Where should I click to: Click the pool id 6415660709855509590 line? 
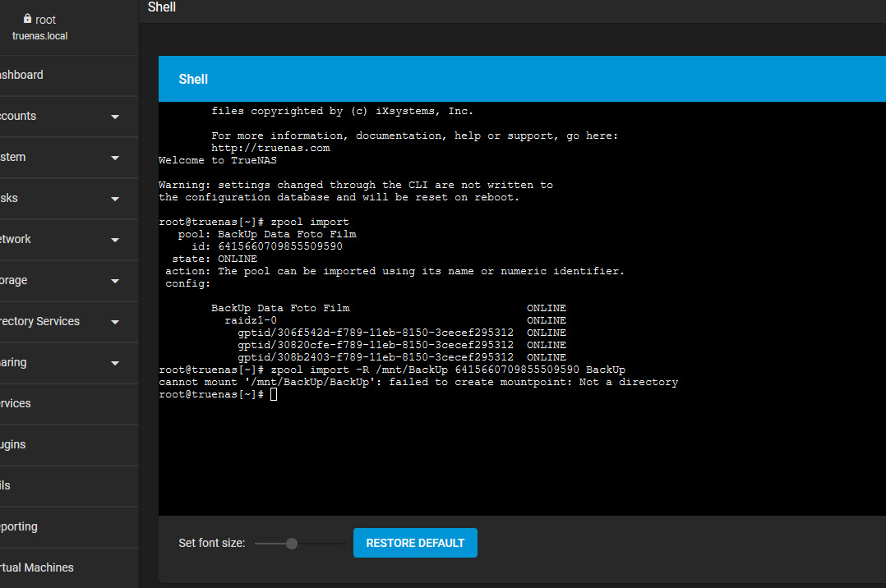tap(266, 246)
